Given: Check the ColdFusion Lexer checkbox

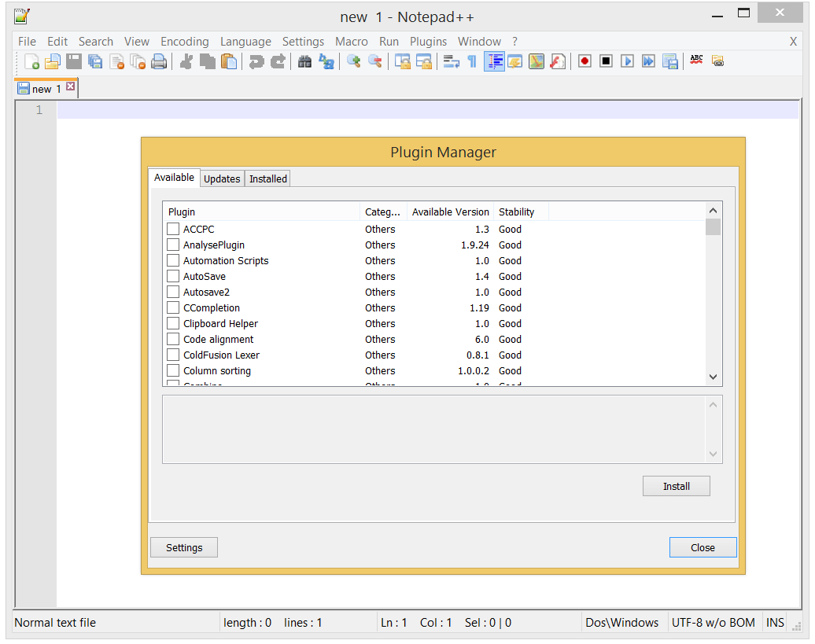Looking at the screenshot, I should 173,354.
